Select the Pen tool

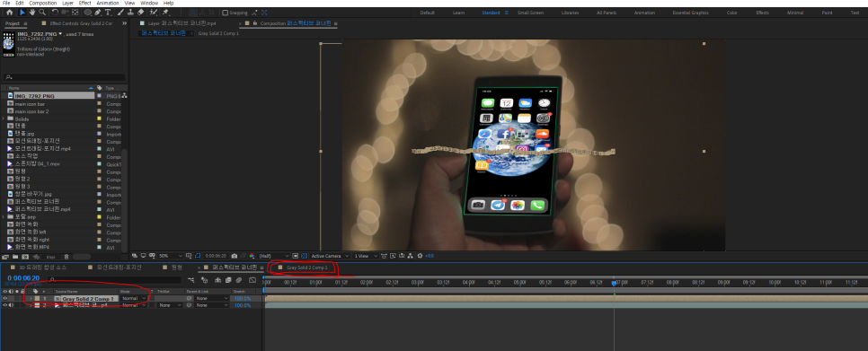pos(97,13)
